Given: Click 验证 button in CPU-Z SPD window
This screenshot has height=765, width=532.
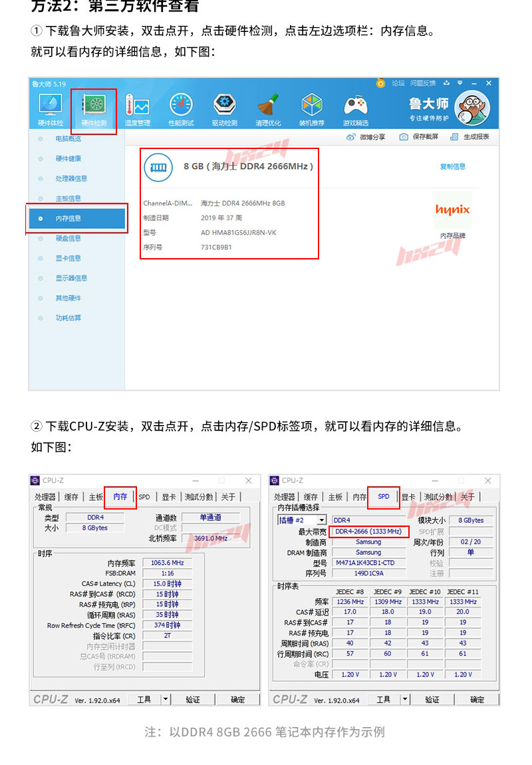Looking at the screenshot, I should tap(432, 700).
